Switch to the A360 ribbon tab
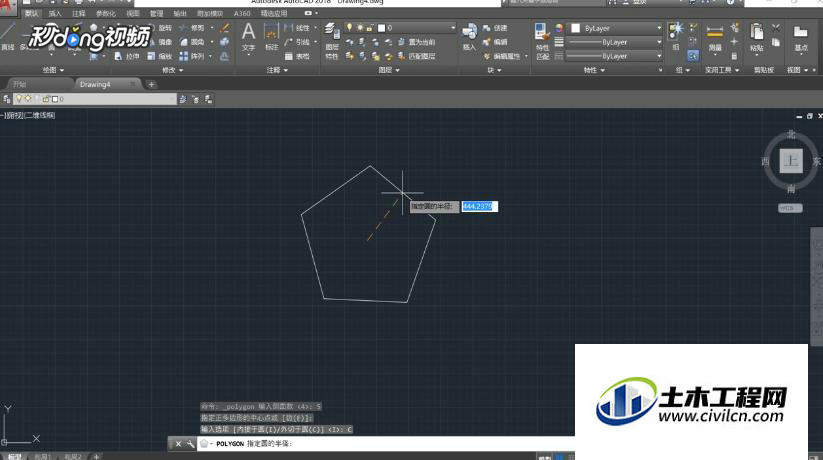The width and height of the screenshot is (823, 460). [242, 13]
